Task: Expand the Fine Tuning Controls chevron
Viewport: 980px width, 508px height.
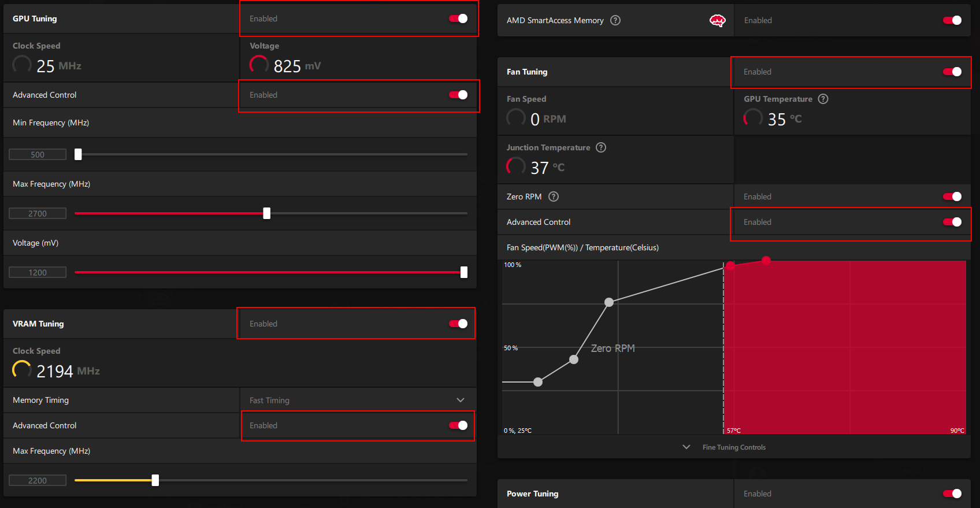Action: (x=686, y=447)
